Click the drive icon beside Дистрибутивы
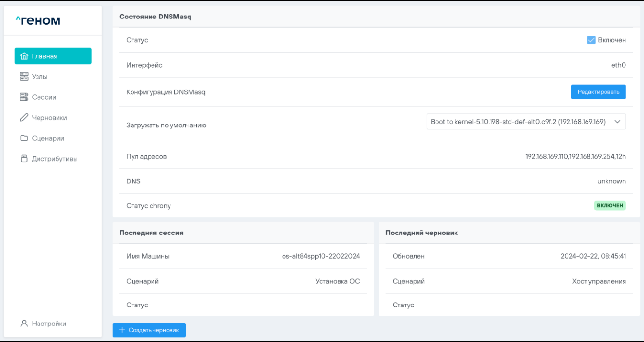644x342 pixels. coord(24,159)
